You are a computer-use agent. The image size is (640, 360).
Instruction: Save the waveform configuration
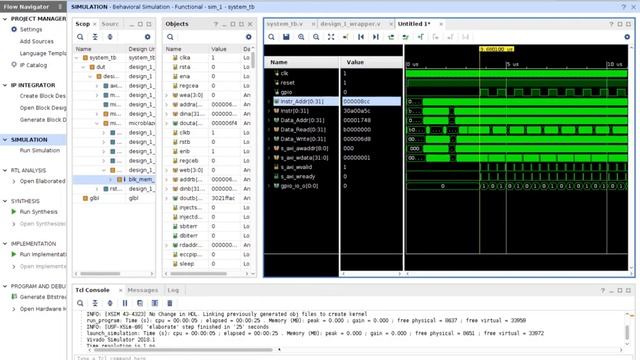[286, 37]
